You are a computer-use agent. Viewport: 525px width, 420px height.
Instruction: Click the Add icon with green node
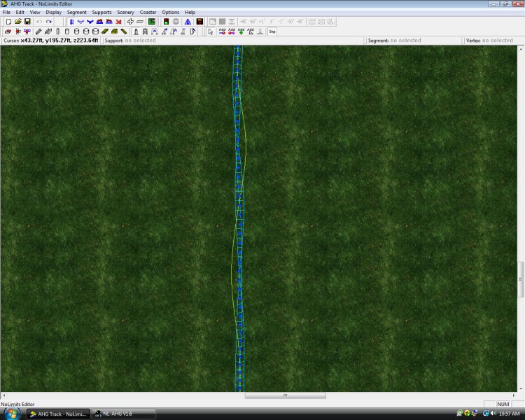241,31
